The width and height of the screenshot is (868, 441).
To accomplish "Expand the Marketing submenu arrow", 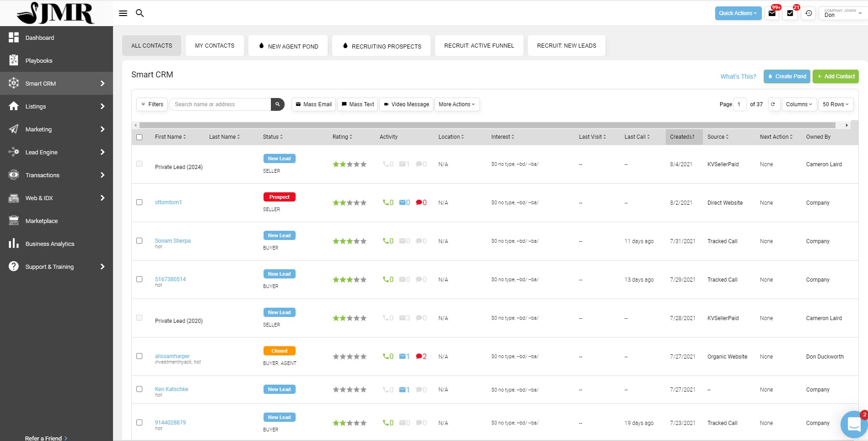I will 102,129.
